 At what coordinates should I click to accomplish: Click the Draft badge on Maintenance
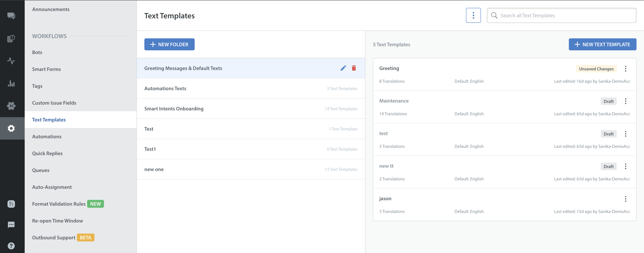pos(608,101)
